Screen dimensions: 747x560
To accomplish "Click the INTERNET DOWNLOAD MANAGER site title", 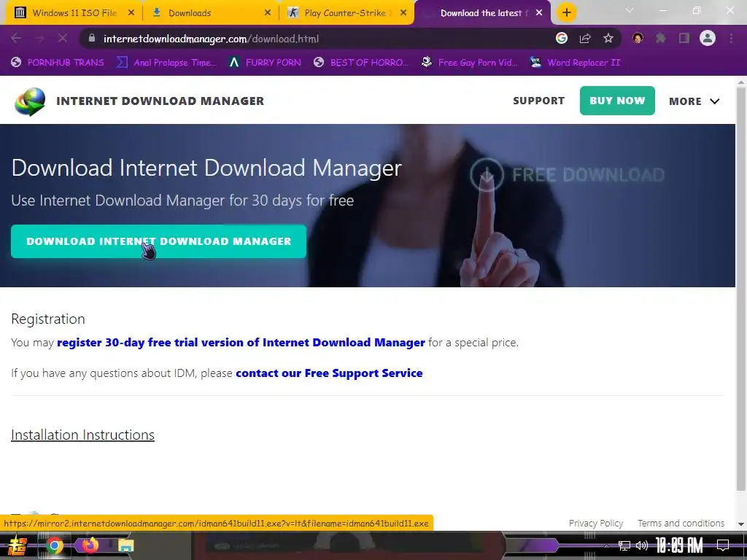I will (160, 101).
